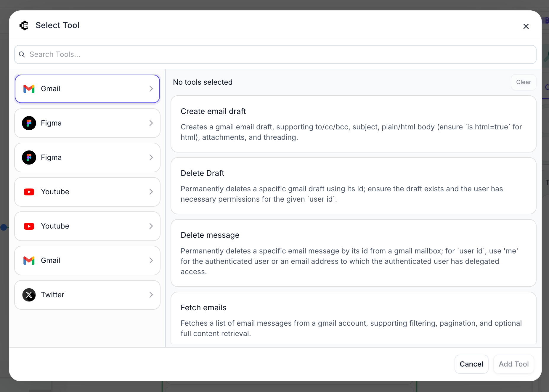Select the Create email draft tool
549x392 pixels.
(353, 124)
